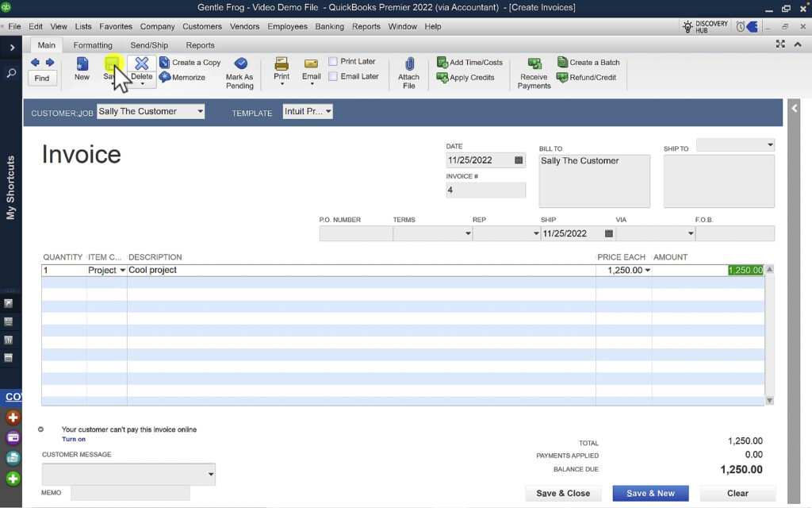Switch to the Formatting tab
This screenshot has height=508, width=812.
pos(93,45)
